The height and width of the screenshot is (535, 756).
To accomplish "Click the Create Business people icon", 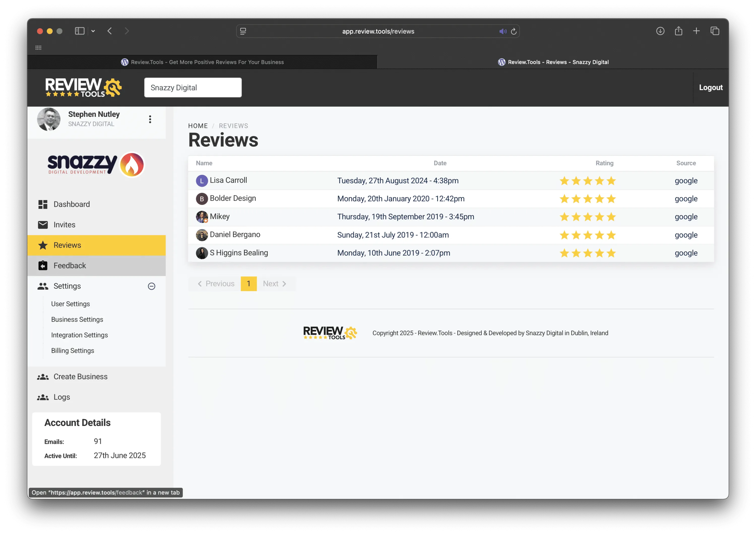I will pos(43,377).
